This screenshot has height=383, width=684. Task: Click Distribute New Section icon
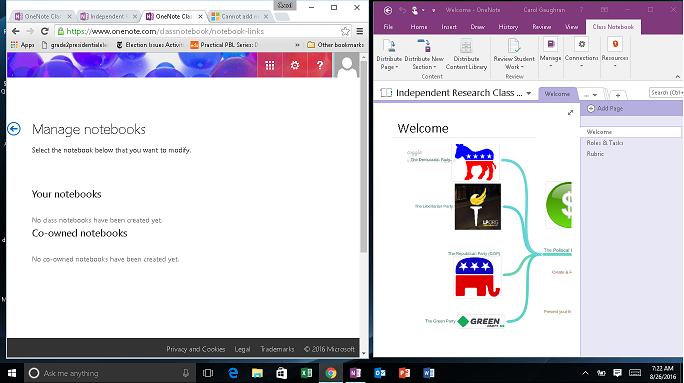(x=424, y=55)
